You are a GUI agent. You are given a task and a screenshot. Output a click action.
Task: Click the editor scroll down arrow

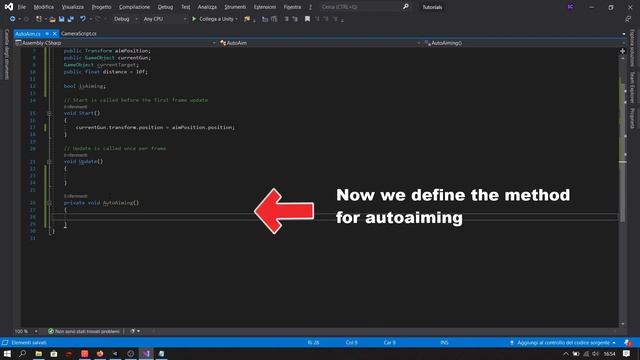pos(622,324)
